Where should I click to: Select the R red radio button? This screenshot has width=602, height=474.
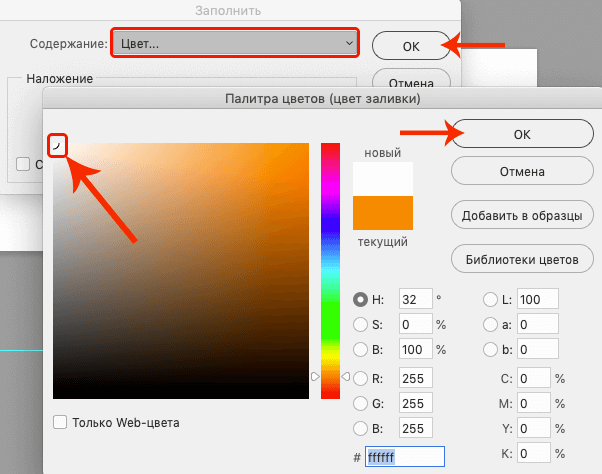click(361, 379)
